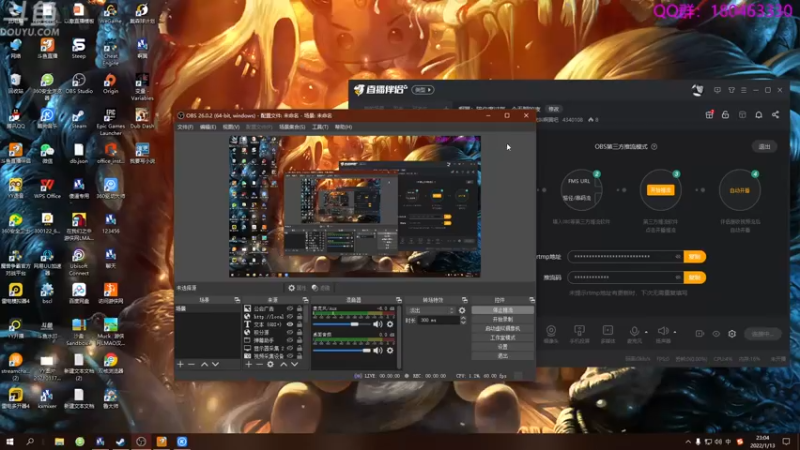Open source properties gear in OBS toolbar

[x=296, y=288]
